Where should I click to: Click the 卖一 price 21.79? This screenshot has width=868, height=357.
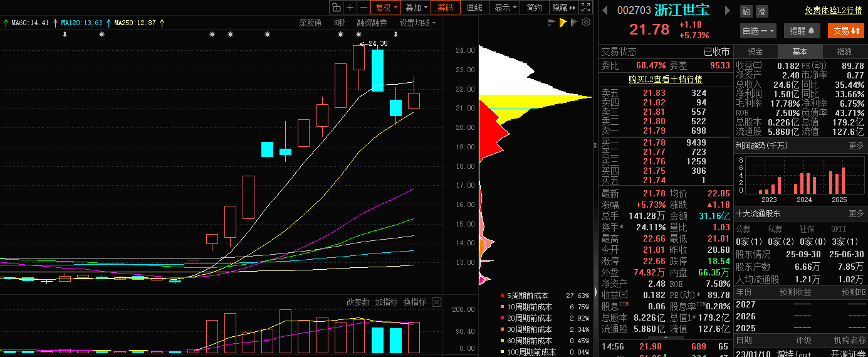click(654, 131)
